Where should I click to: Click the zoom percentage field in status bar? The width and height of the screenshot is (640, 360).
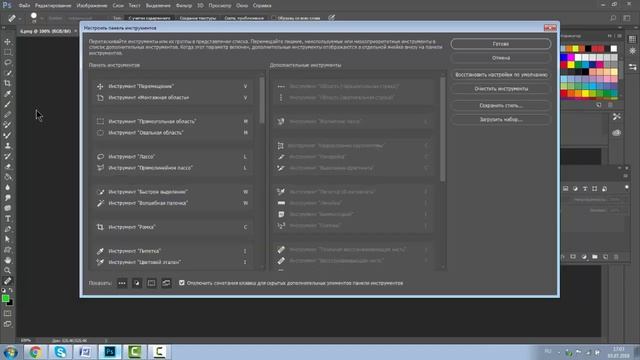click(x=26, y=340)
